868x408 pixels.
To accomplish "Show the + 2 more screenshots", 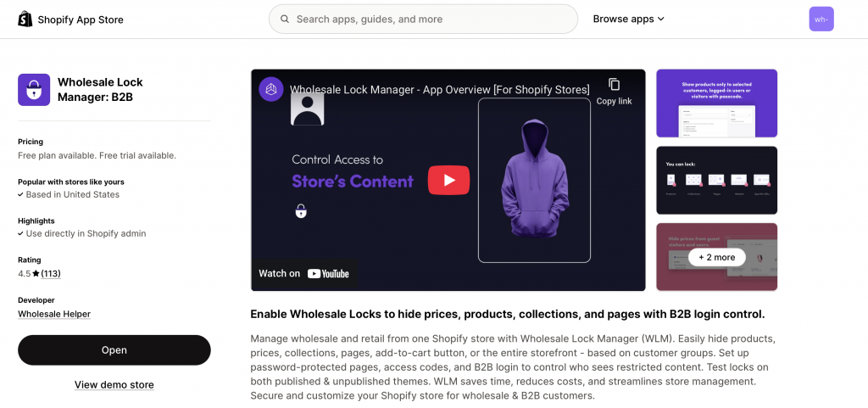I will point(717,257).
